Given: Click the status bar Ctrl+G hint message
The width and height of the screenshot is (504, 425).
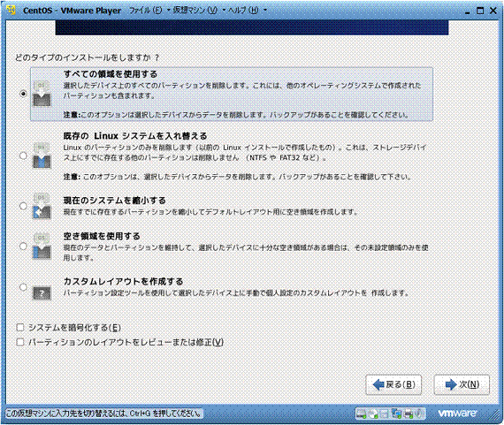Looking at the screenshot, I should click(104, 414).
